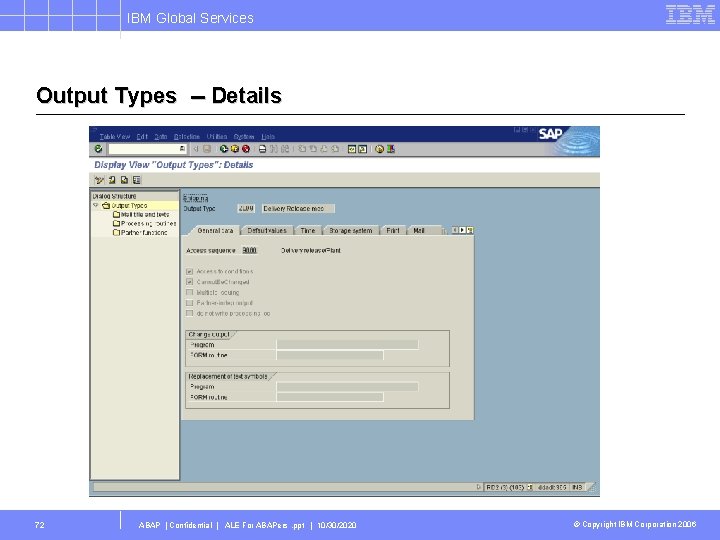The width and height of the screenshot is (720, 540).
Task: Click the Previous Page icon
Action: tap(313, 149)
